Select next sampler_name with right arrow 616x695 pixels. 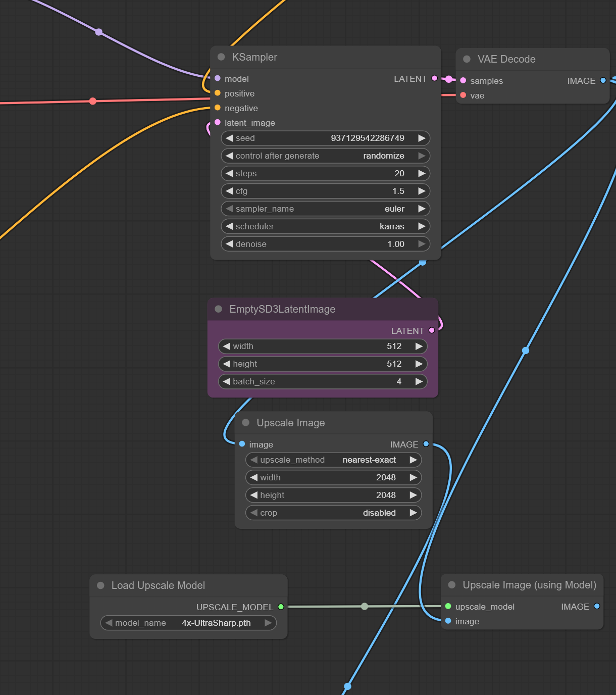click(x=422, y=209)
